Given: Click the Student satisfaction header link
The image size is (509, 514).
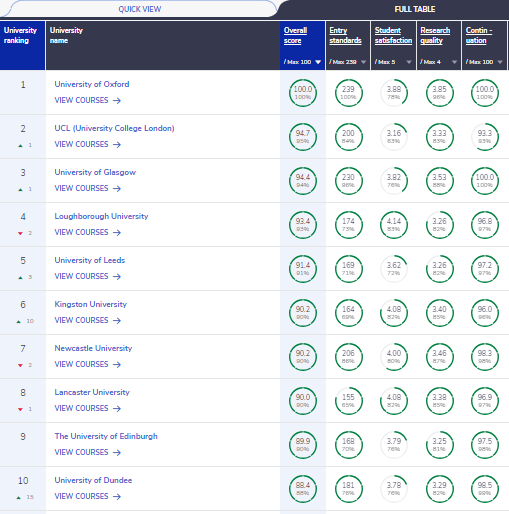Looking at the screenshot, I should pyautogui.click(x=393, y=35).
